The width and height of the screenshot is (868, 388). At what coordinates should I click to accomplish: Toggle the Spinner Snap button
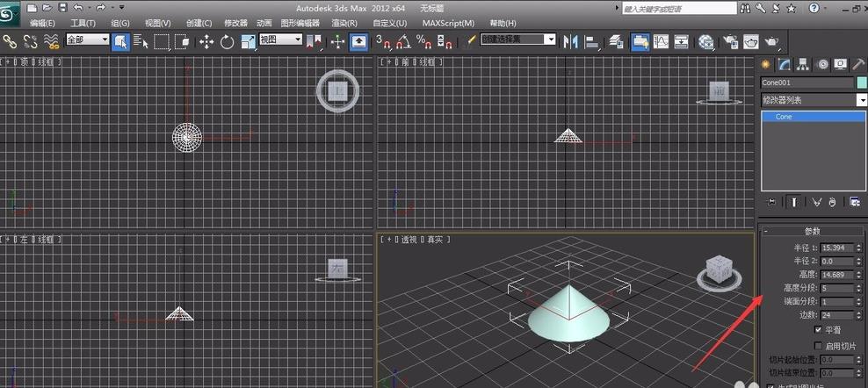point(445,41)
